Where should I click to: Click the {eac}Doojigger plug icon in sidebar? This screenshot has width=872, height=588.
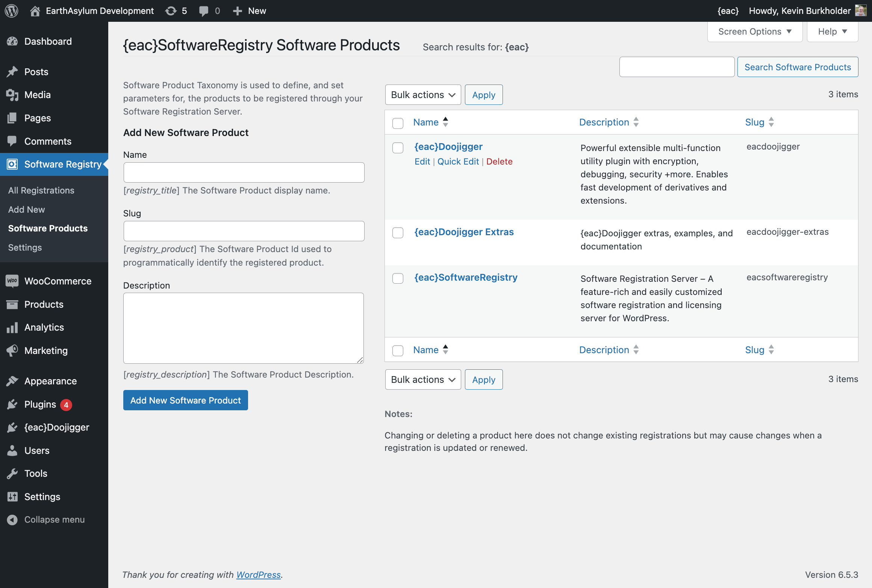click(x=12, y=427)
